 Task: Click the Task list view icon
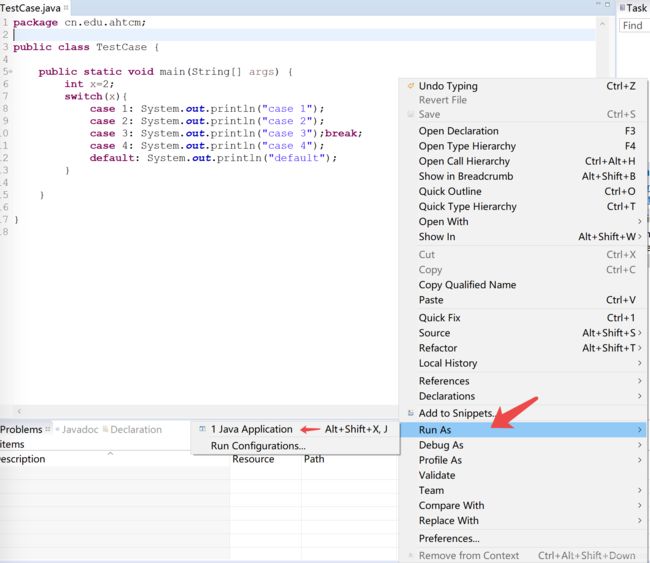622,7
